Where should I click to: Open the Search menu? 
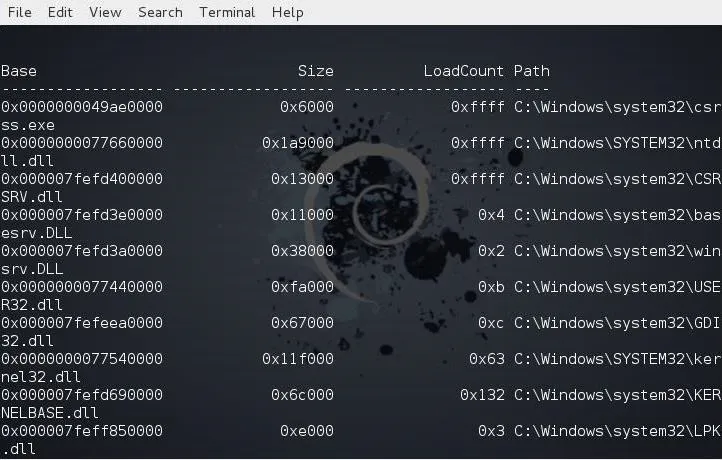160,12
